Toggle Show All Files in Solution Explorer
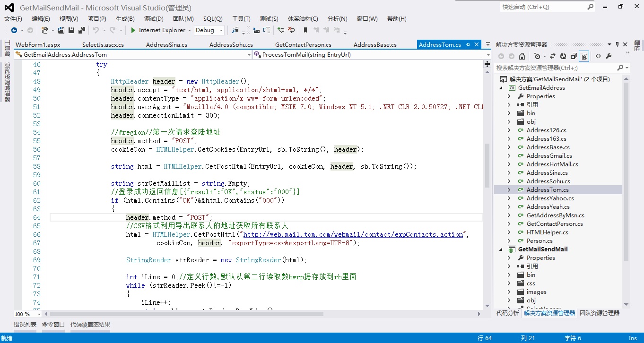Screen dimensions: 644x343 tap(584, 56)
